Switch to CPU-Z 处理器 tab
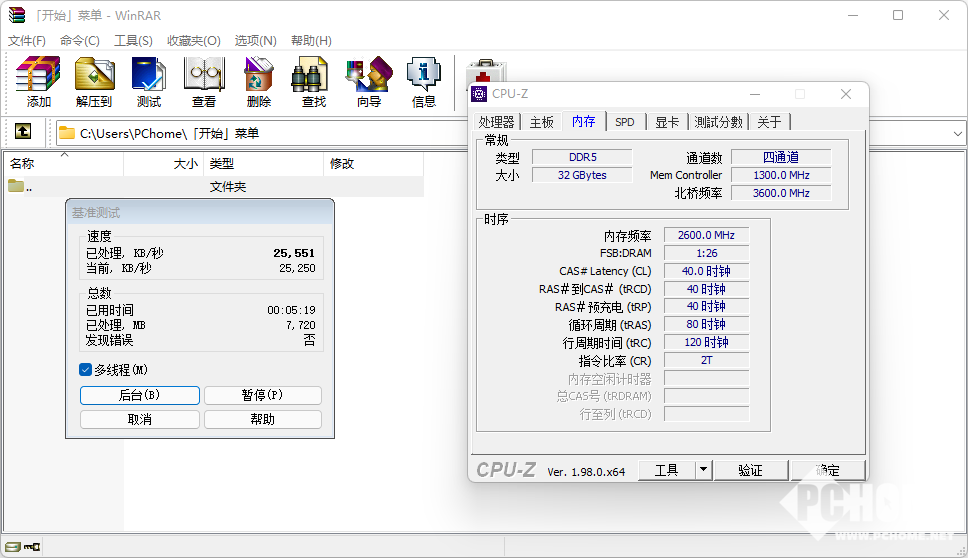The width and height of the screenshot is (968, 558). click(496, 122)
